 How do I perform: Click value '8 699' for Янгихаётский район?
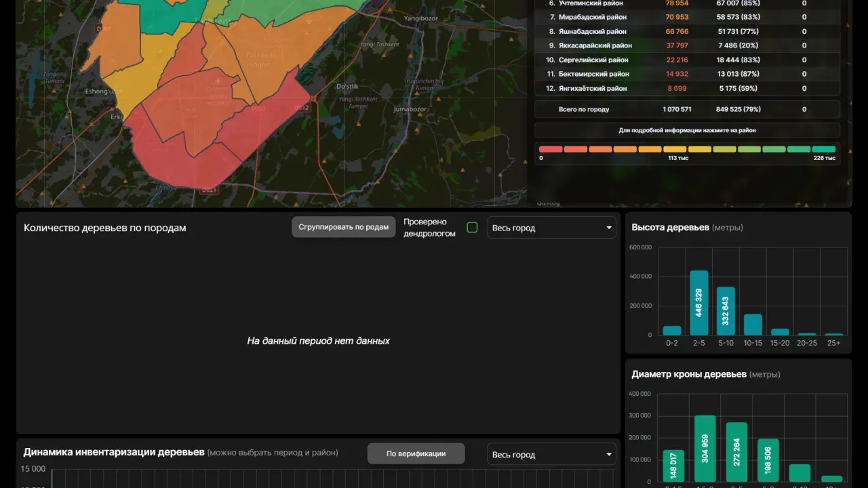677,88
